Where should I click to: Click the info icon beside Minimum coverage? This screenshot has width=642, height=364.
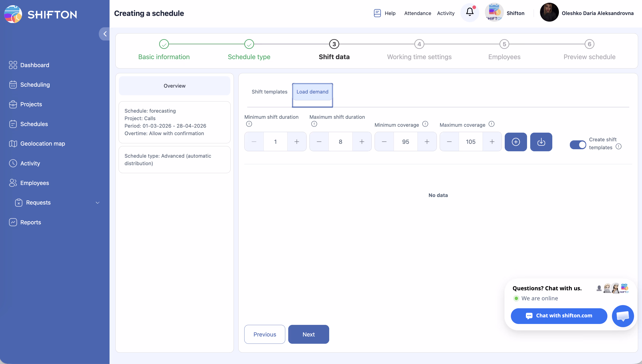425,124
